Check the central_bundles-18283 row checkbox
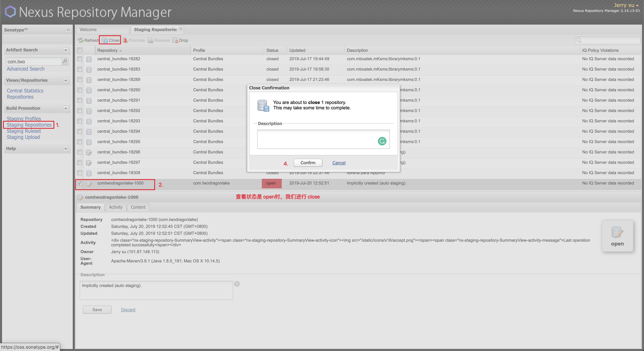This screenshot has width=644, height=351. point(80,69)
